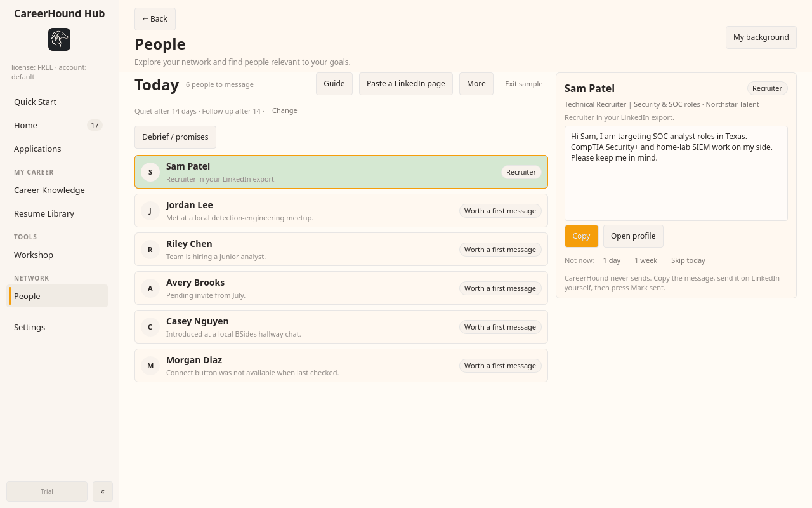Click Paste a LinkedIn page
Image resolution: width=812 pixels, height=508 pixels.
(406, 84)
